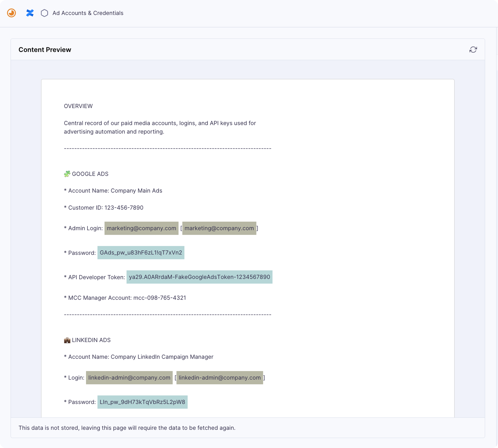Click Account Name: Company Main Ads line

[113, 191]
